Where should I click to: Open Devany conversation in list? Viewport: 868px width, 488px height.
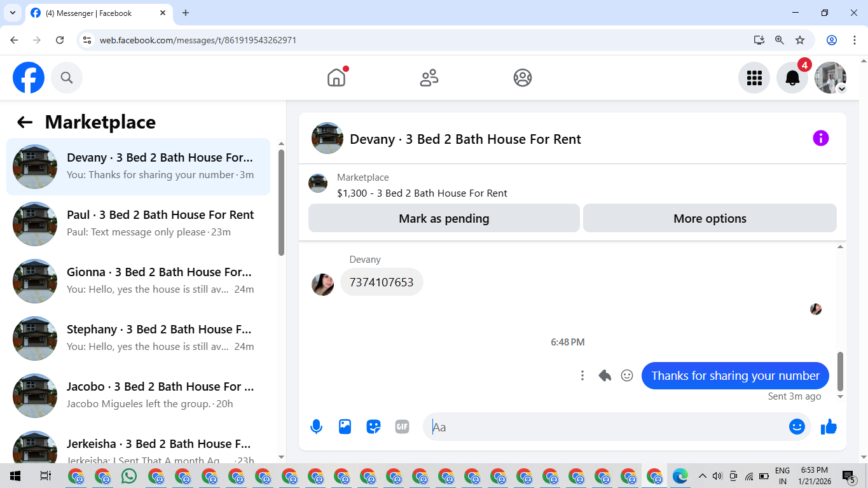[x=138, y=167]
